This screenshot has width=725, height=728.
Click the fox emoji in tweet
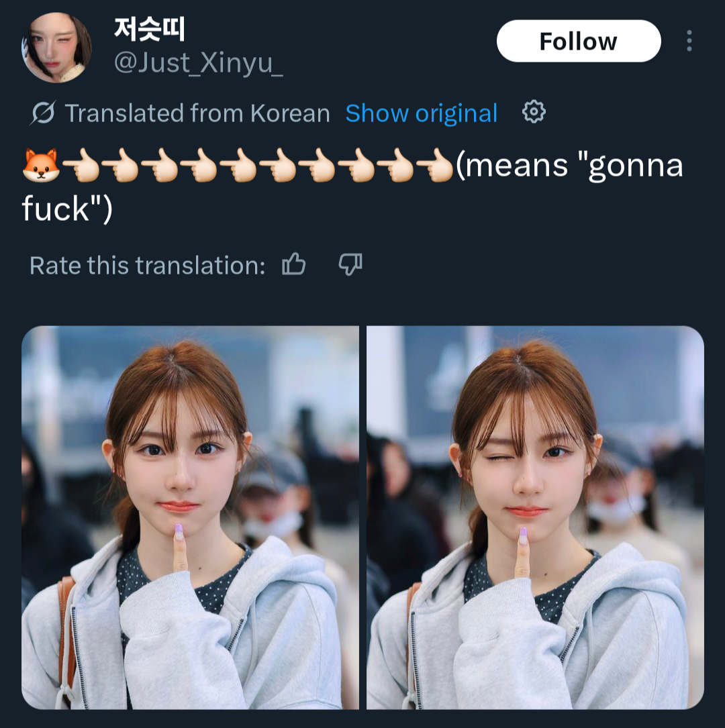[x=41, y=165]
